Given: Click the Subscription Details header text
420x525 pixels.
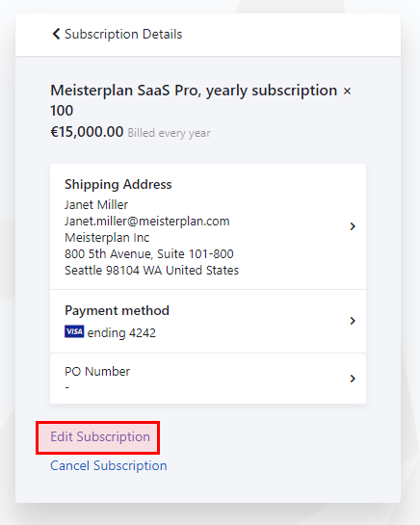Looking at the screenshot, I should pyautogui.click(x=123, y=34).
